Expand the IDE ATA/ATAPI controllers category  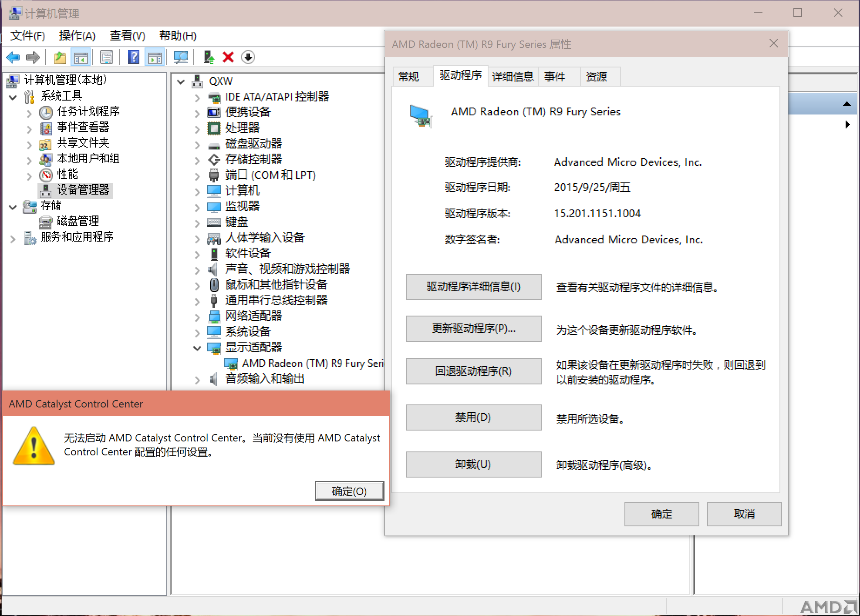[x=197, y=98]
